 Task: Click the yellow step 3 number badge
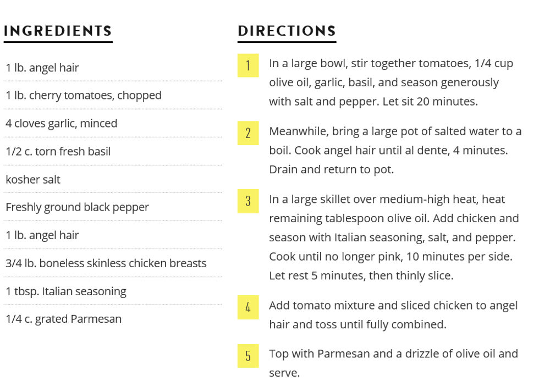point(248,201)
